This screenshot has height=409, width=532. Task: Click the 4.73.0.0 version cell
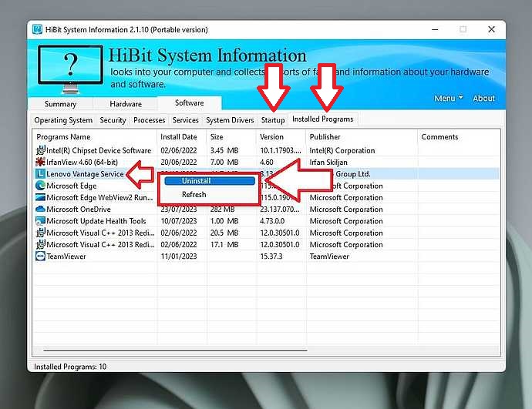(x=272, y=221)
